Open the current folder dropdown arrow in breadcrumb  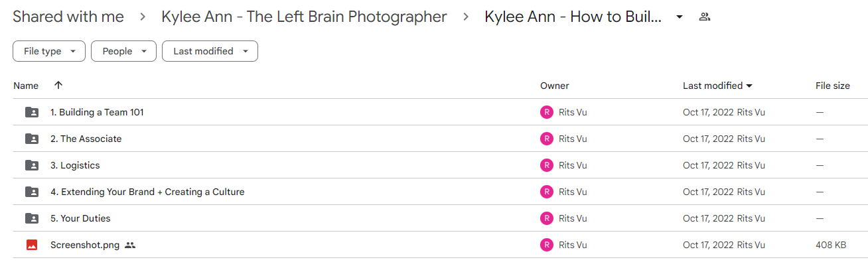coord(679,17)
